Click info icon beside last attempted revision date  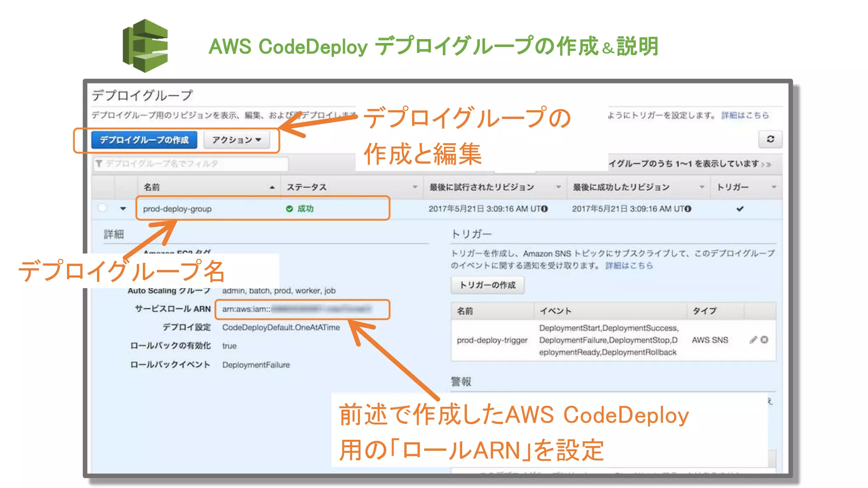point(545,208)
